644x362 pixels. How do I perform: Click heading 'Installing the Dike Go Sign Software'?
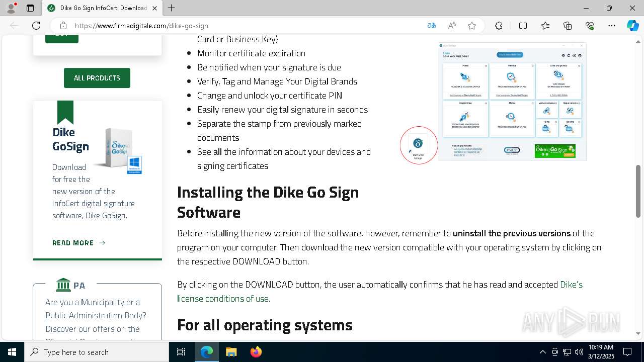pos(268,202)
